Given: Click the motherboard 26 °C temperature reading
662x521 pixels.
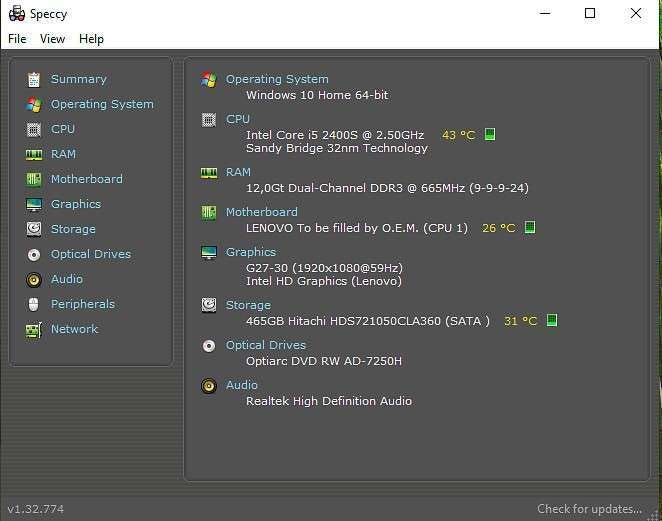Looking at the screenshot, I should click(499, 228).
